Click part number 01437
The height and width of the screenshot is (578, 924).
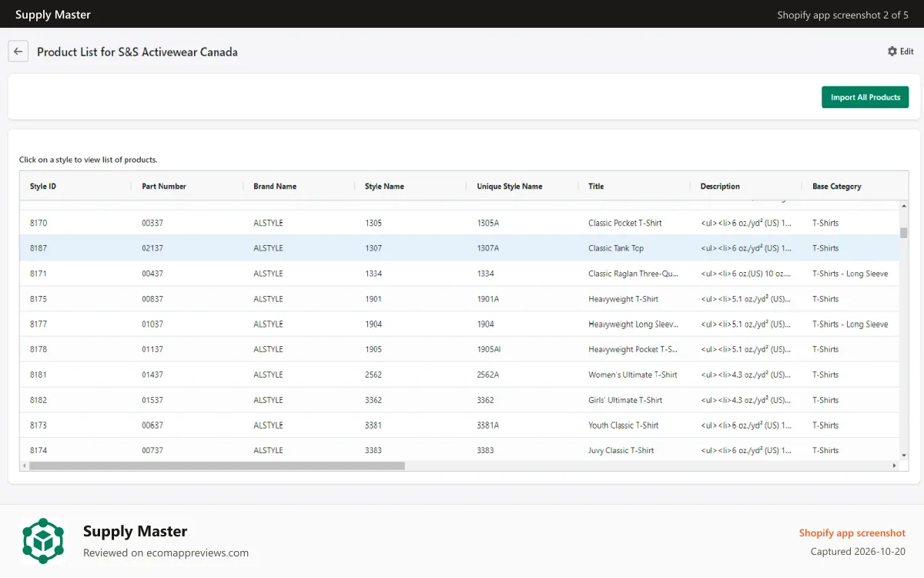pos(152,375)
